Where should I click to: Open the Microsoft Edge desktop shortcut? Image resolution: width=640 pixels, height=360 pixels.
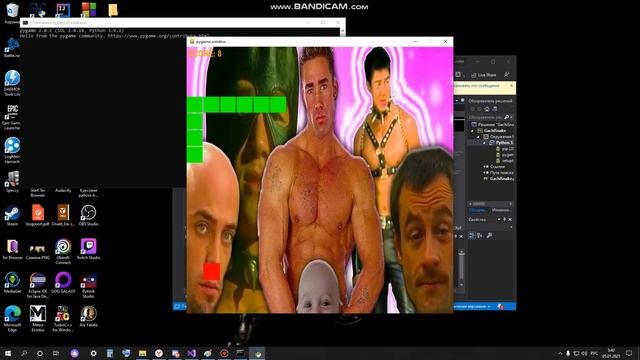click(x=12, y=319)
